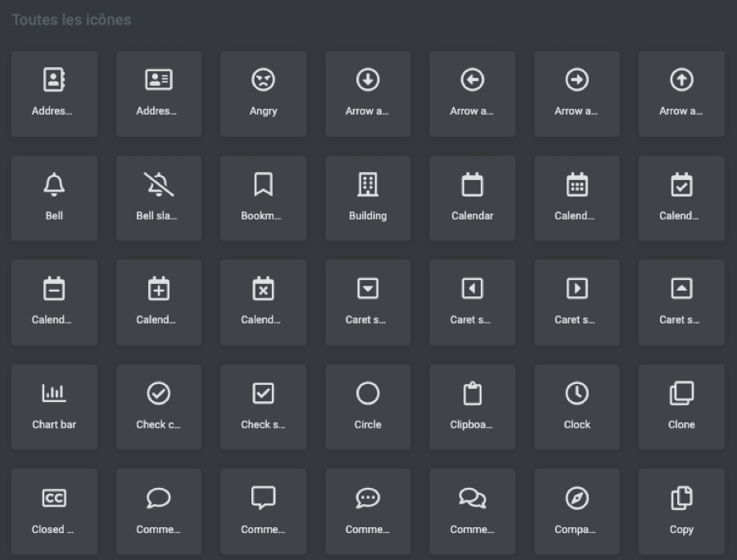Pick the Closed captioning icon
737x560 pixels.
click(54, 511)
